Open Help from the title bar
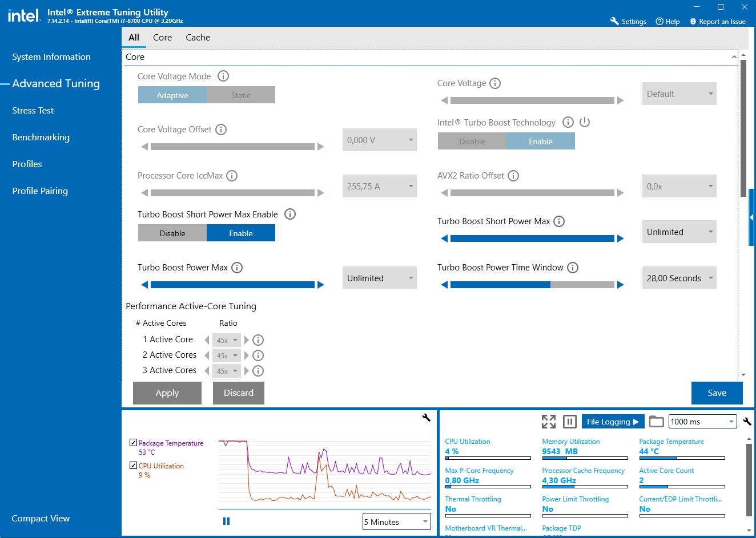The width and height of the screenshot is (756, 538). (667, 21)
